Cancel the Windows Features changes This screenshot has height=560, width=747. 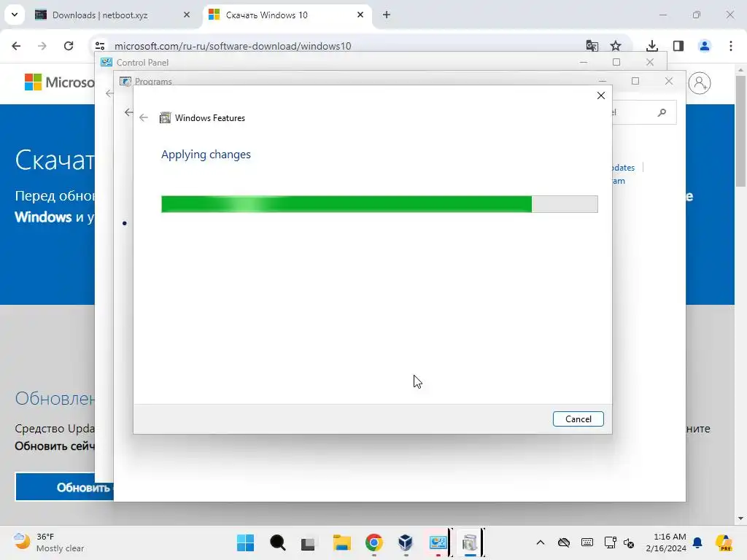(x=578, y=419)
